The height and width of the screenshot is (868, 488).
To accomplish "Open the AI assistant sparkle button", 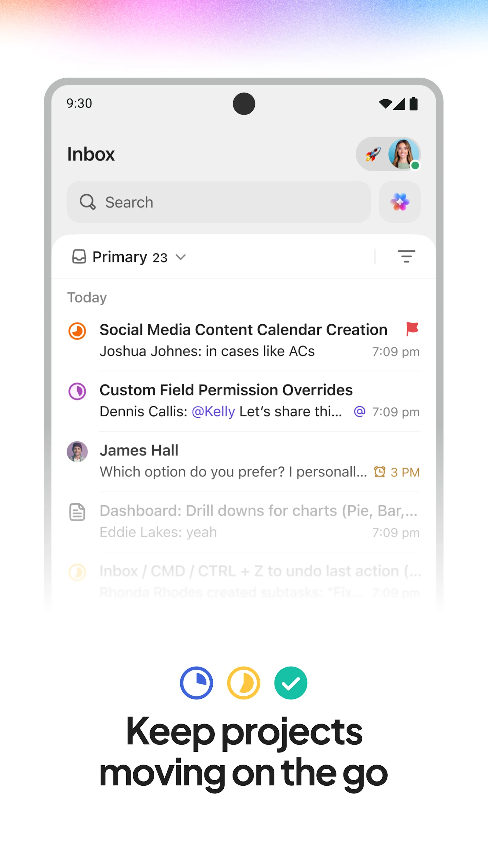I will (x=399, y=202).
